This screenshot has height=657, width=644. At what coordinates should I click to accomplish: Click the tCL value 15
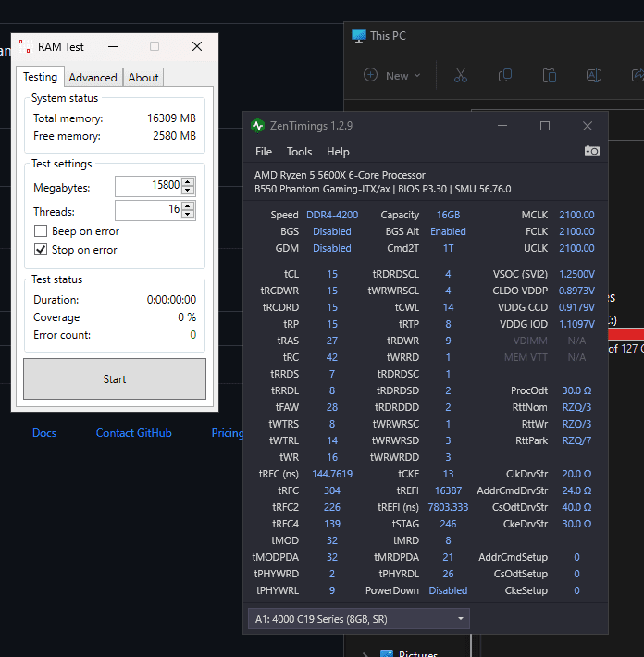coord(332,274)
